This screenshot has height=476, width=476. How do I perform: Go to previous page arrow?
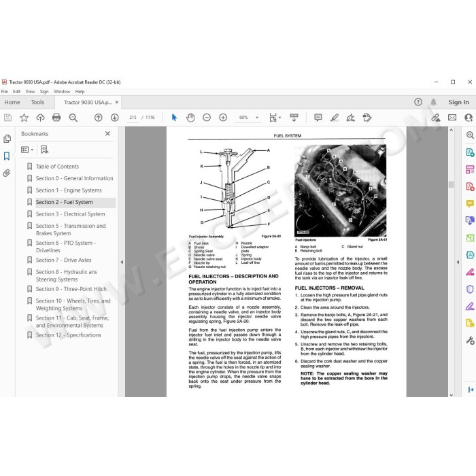click(98, 118)
